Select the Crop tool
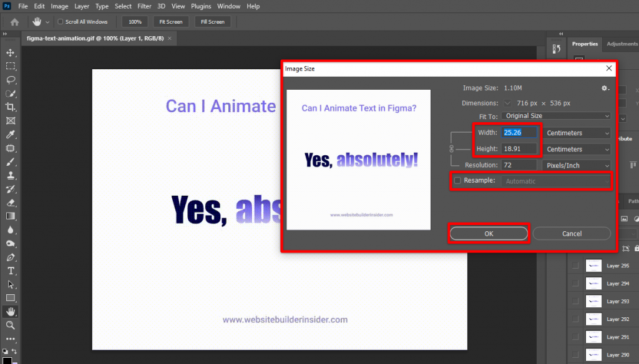Image resolution: width=639 pixels, height=364 pixels. pos(11,107)
